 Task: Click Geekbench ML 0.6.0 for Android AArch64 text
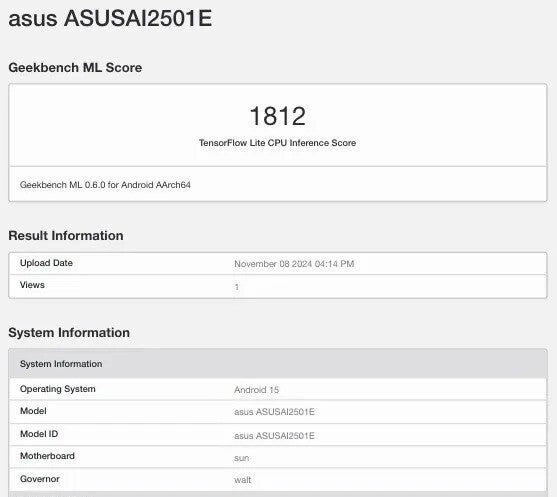pyautogui.click(x=105, y=185)
